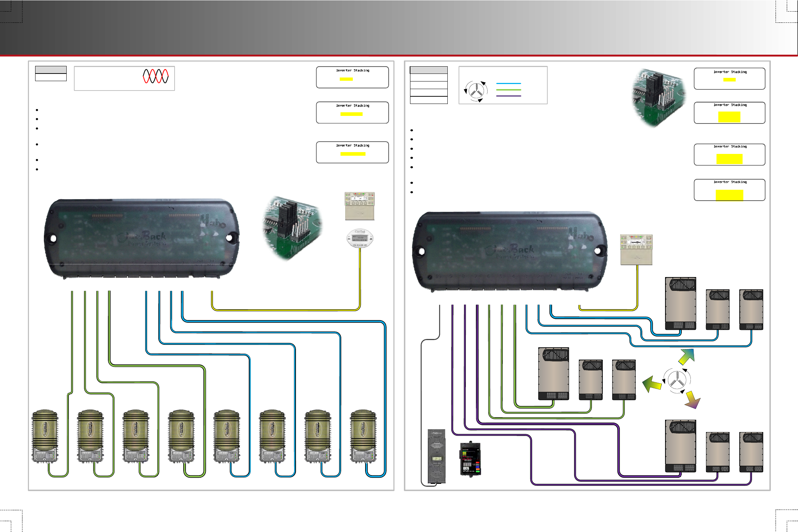This screenshot has width=798, height=532.
Task: Click the box containing the sine wave symbol
Action: pos(124,78)
